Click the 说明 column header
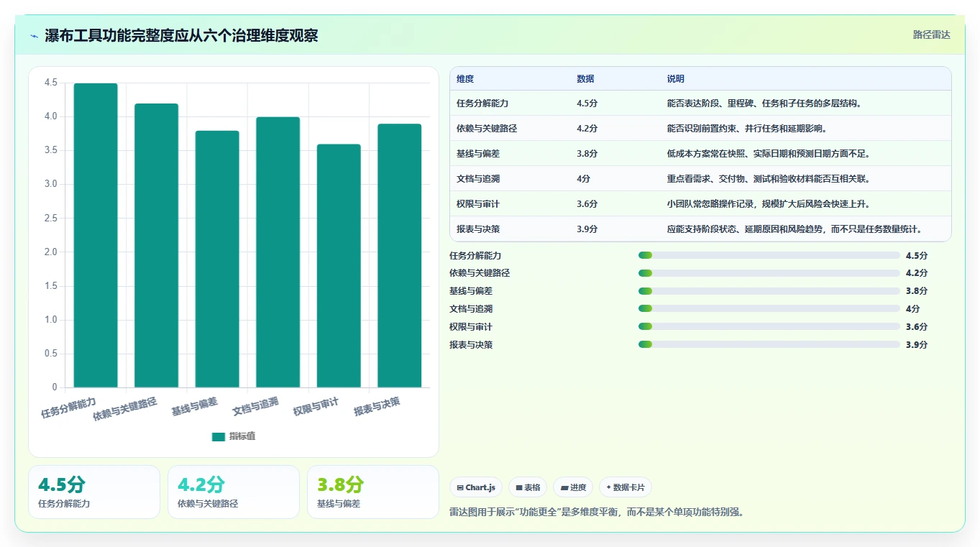Screen dimensions: 980x547 676,79
